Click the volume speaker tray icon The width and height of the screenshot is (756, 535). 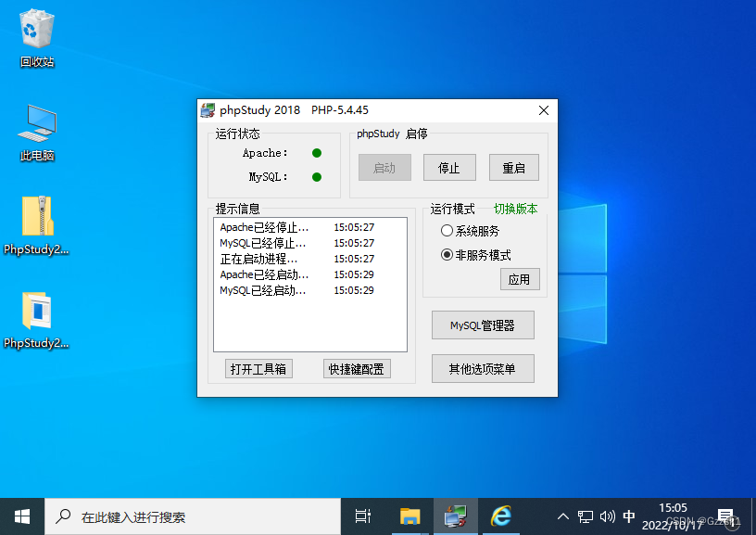pyautogui.click(x=608, y=516)
